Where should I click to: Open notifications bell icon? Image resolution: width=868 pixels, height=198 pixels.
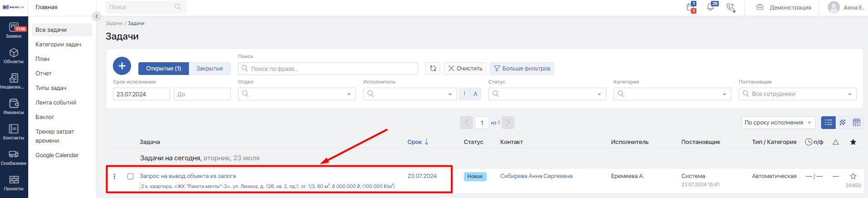click(711, 7)
